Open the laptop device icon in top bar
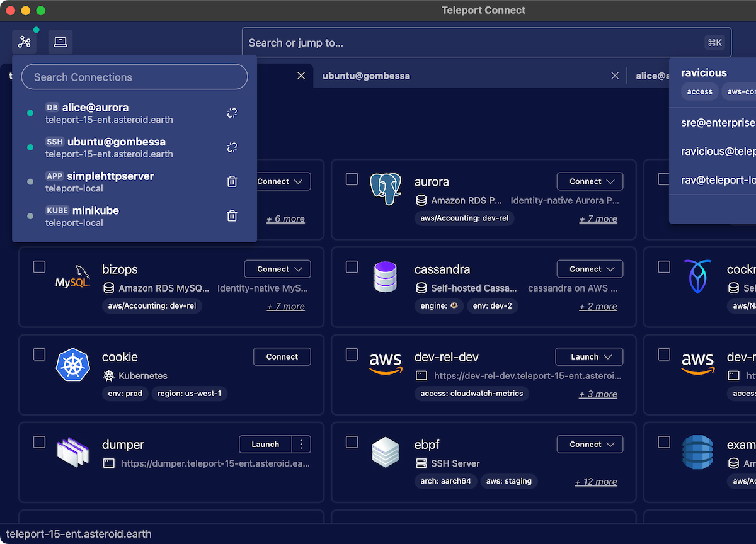756x544 pixels. pos(60,42)
